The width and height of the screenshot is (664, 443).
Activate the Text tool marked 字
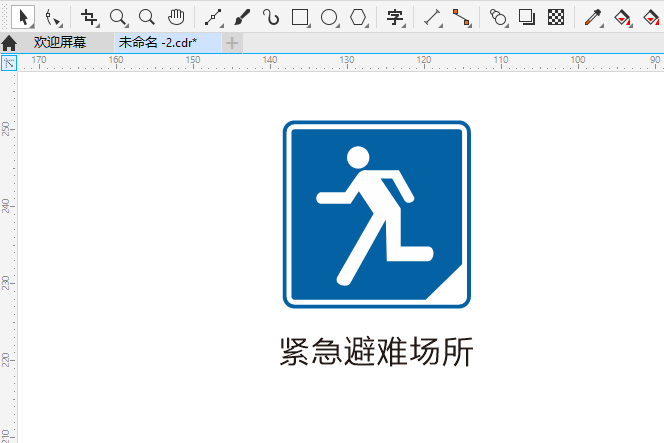tap(395, 17)
